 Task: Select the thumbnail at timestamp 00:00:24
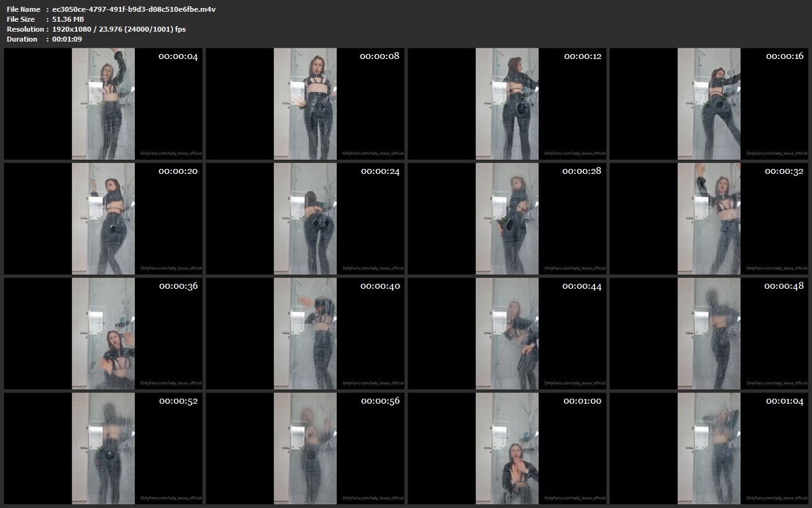(305, 219)
